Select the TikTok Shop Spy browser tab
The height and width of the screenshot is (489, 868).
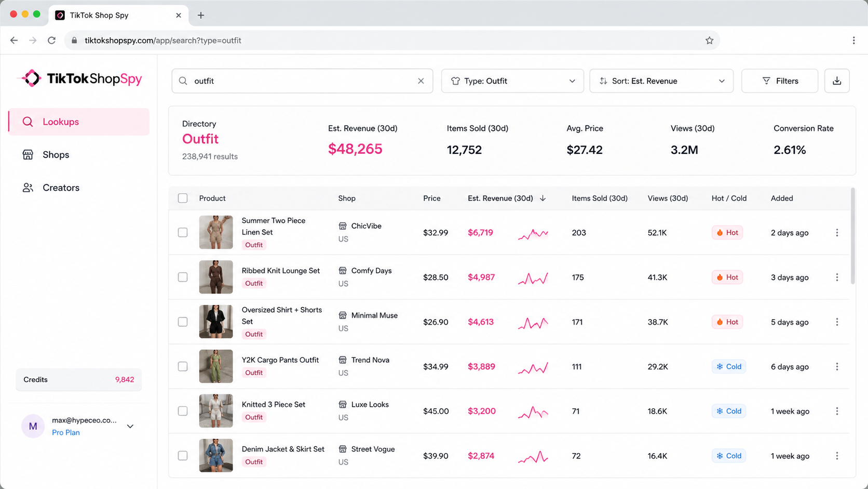point(118,16)
